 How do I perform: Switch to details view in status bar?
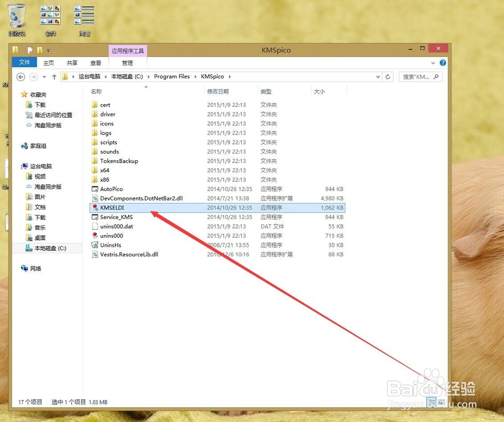pyautogui.click(x=431, y=402)
